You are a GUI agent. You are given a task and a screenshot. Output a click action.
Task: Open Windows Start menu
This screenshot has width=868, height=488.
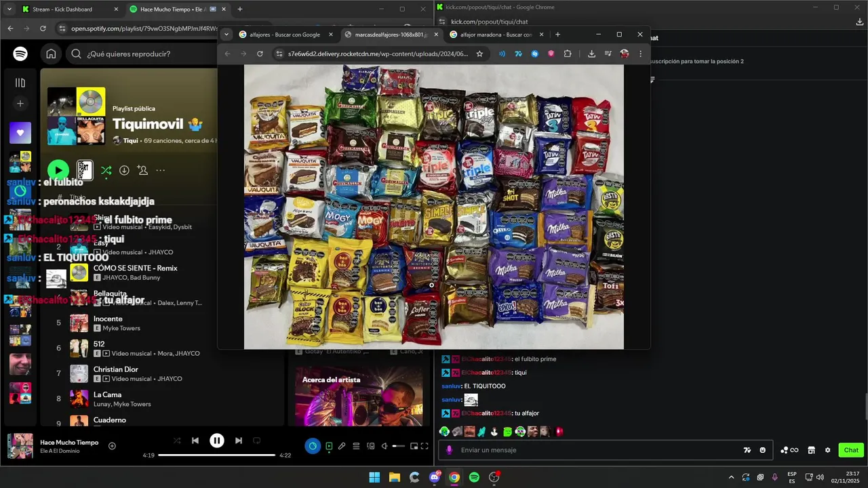[x=374, y=477]
